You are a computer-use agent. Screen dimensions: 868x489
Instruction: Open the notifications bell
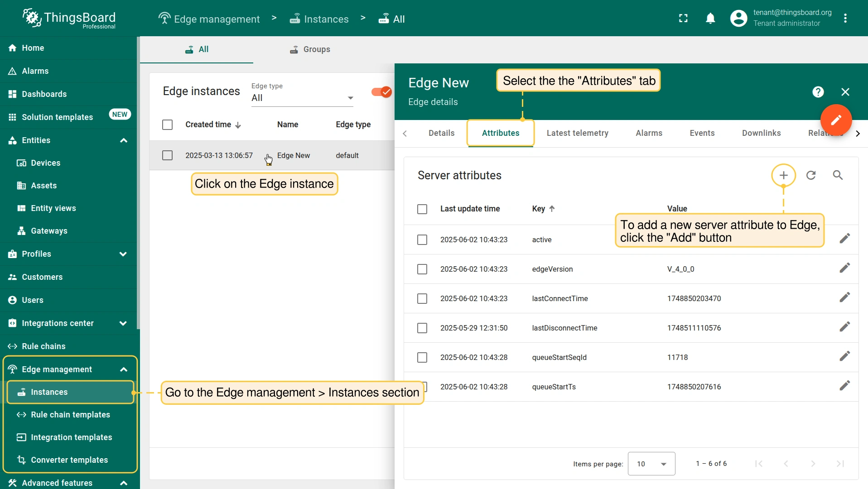710,19
